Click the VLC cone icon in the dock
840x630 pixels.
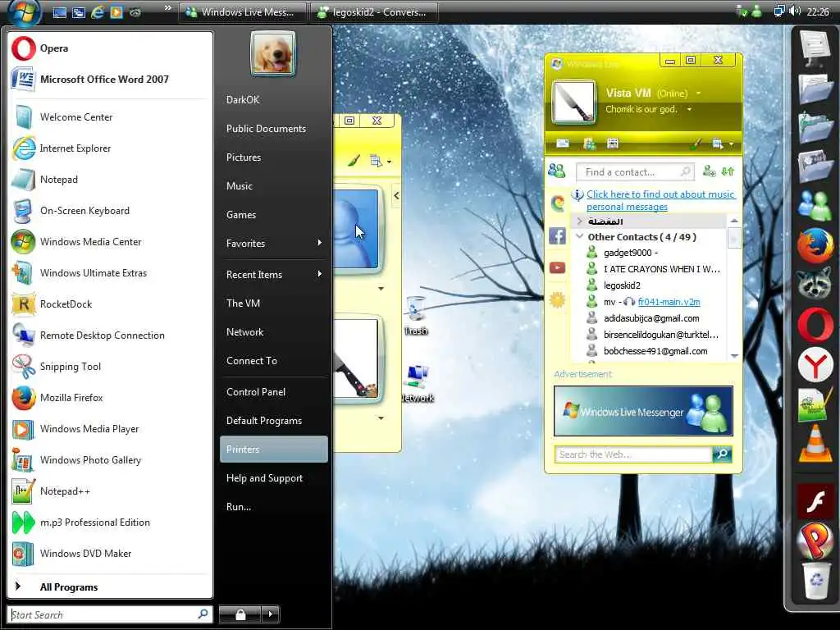[x=815, y=443]
